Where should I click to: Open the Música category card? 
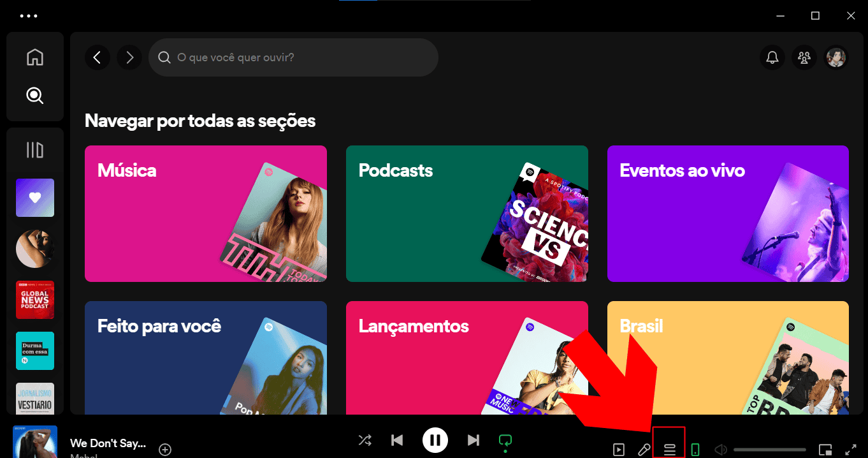[x=206, y=214]
